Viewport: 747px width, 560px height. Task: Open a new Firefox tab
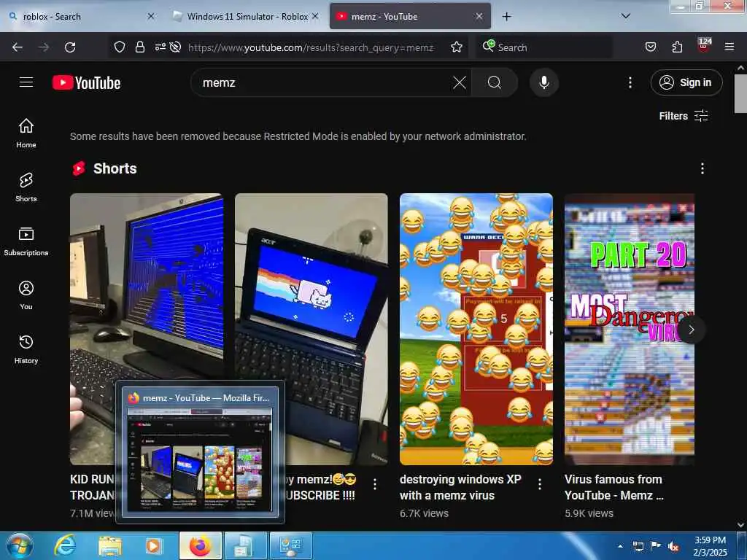[506, 17]
